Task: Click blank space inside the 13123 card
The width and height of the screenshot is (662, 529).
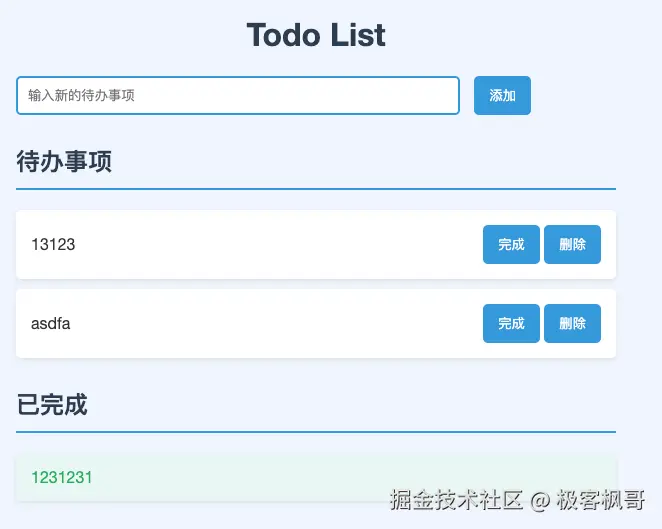Action: pos(280,245)
